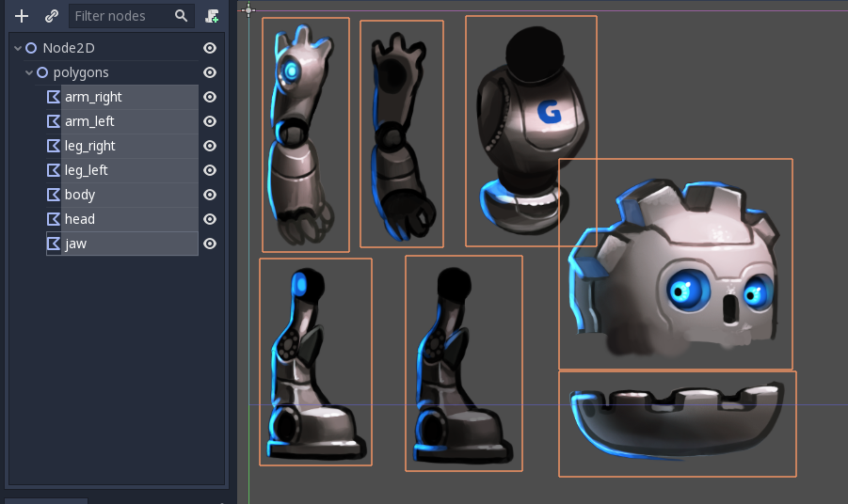Select the leg_right node in tree

pyautogui.click(x=90, y=146)
